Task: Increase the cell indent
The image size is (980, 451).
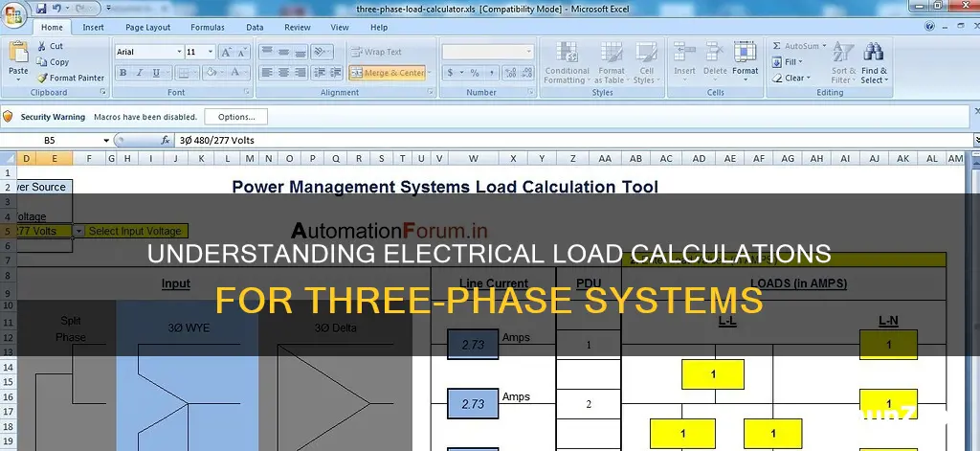Action: (336, 73)
